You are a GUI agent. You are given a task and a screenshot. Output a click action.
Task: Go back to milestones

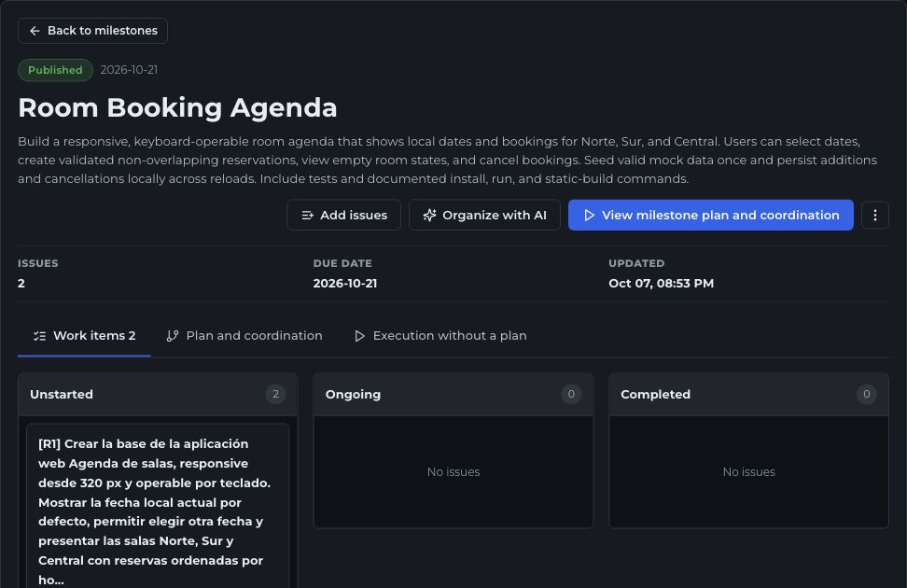click(92, 31)
